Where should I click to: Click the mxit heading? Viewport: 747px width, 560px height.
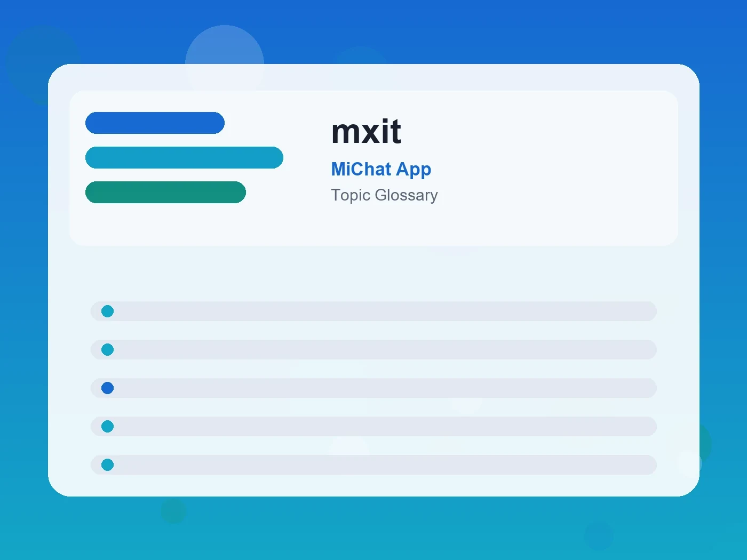tap(366, 131)
